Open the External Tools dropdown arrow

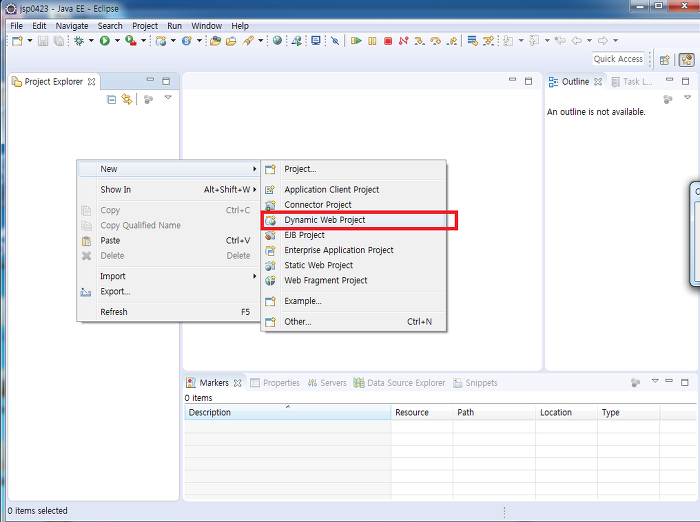143,41
